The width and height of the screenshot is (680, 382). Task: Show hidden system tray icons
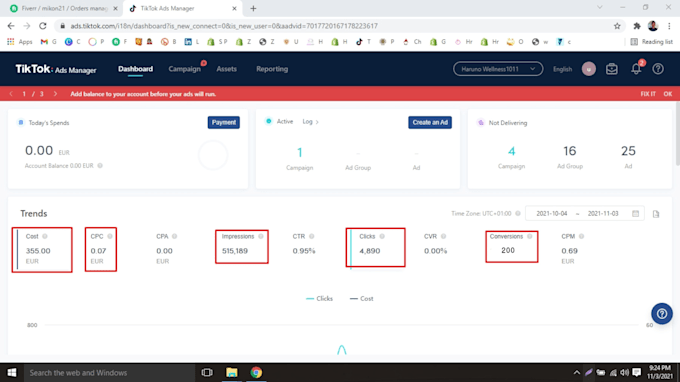[576, 372]
